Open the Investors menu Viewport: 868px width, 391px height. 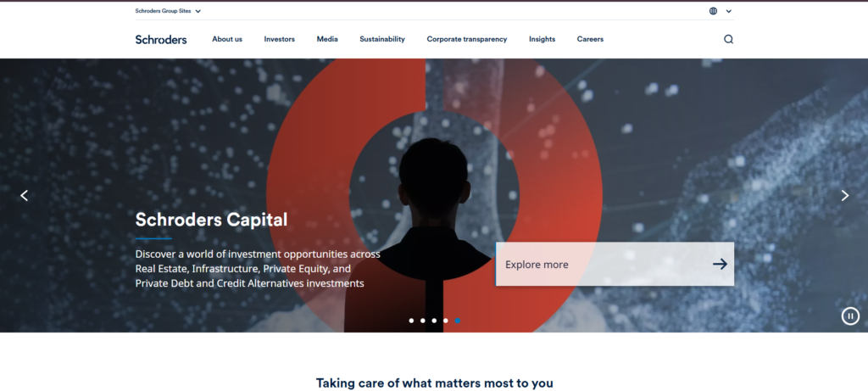[279, 39]
